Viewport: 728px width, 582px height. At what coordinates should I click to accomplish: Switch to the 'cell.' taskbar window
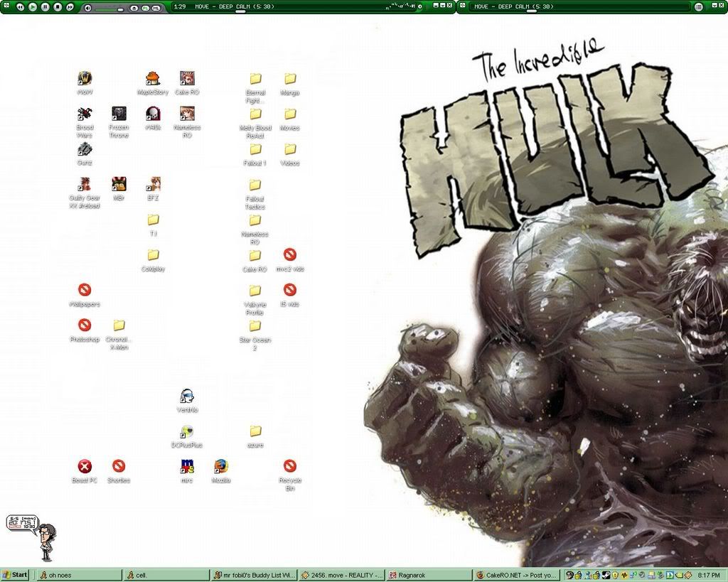point(166,575)
